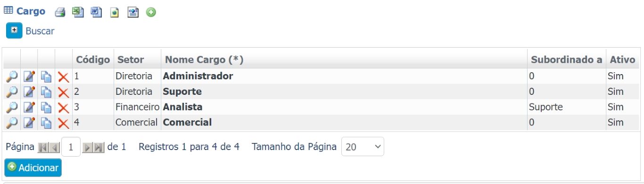Export the Cargo list to Excel
Viewport: 644px width, 184px height.
pos(78,12)
